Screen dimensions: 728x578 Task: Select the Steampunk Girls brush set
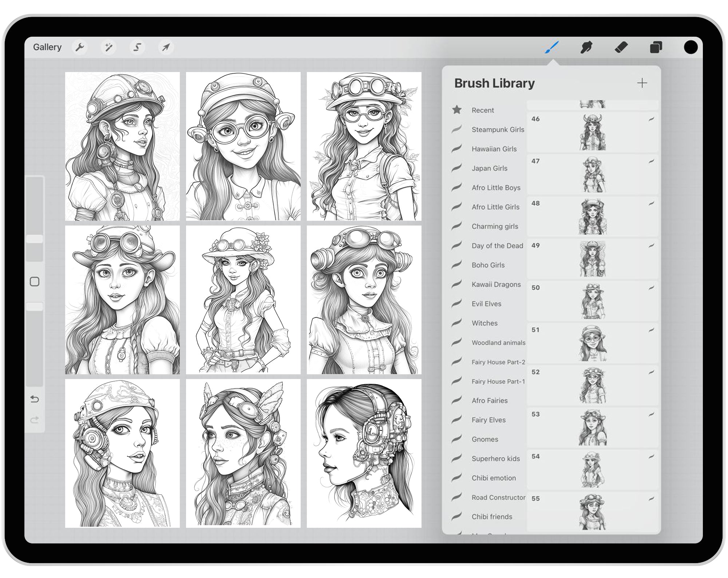(498, 129)
